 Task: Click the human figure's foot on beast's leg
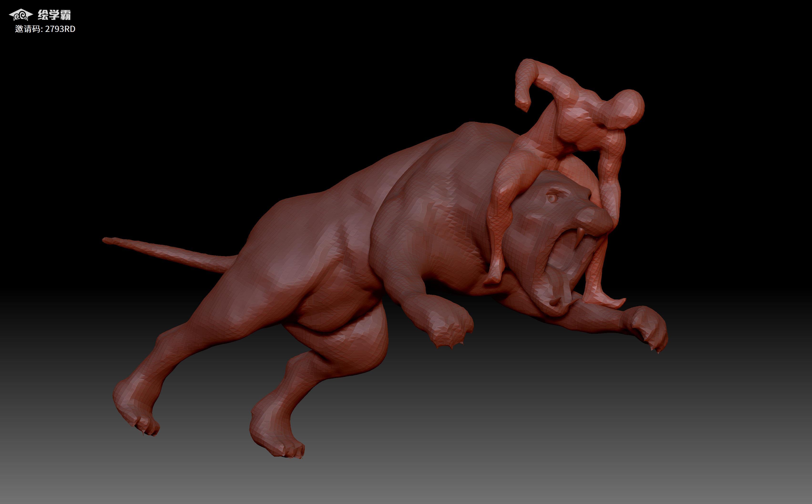pos(607,302)
